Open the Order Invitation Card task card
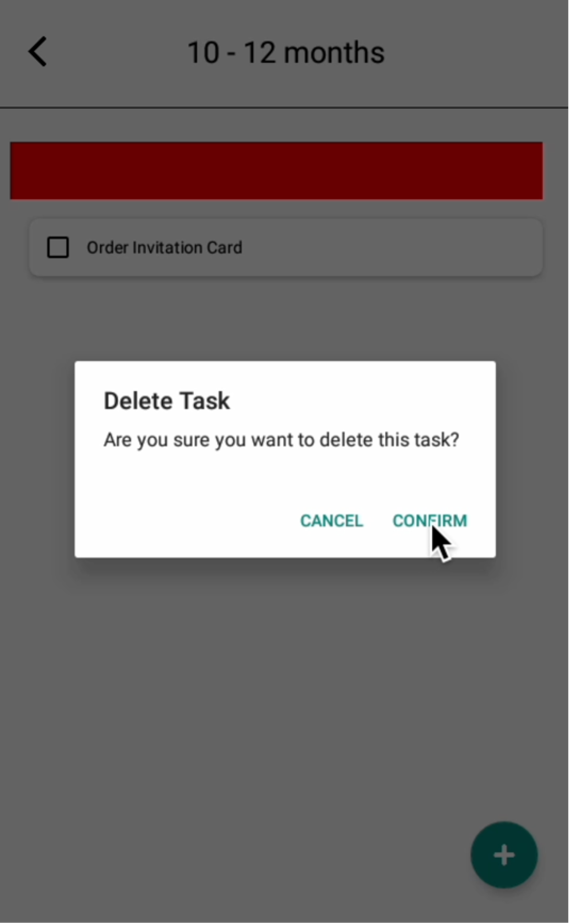This screenshot has width=570, height=924. (x=286, y=248)
